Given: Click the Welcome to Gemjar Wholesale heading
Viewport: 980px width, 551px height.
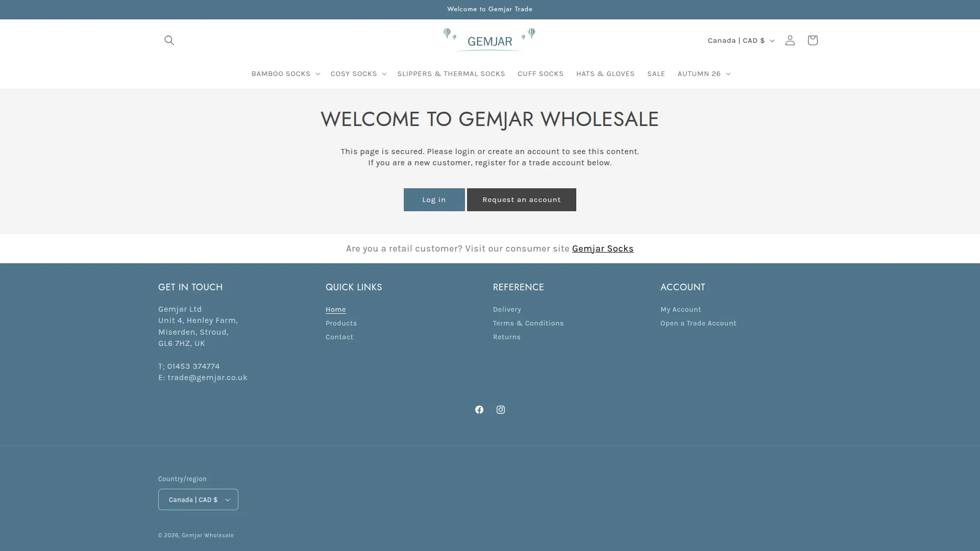Looking at the screenshot, I should (x=489, y=119).
